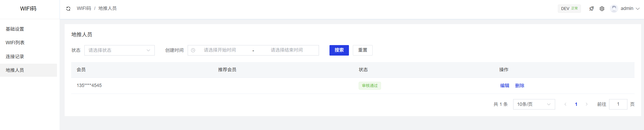644x130 pixels.
Task: Navigate to WIFI列表 menu item
Action: tap(15, 43)
